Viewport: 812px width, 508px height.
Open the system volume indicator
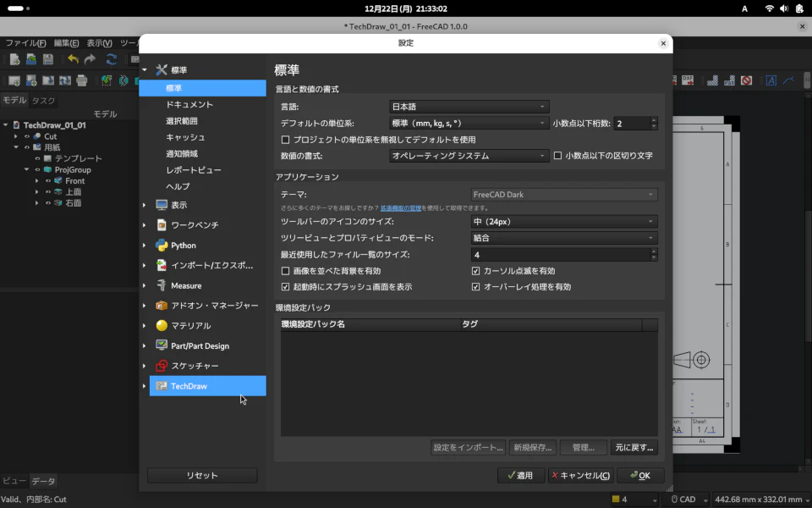[785, 8]
